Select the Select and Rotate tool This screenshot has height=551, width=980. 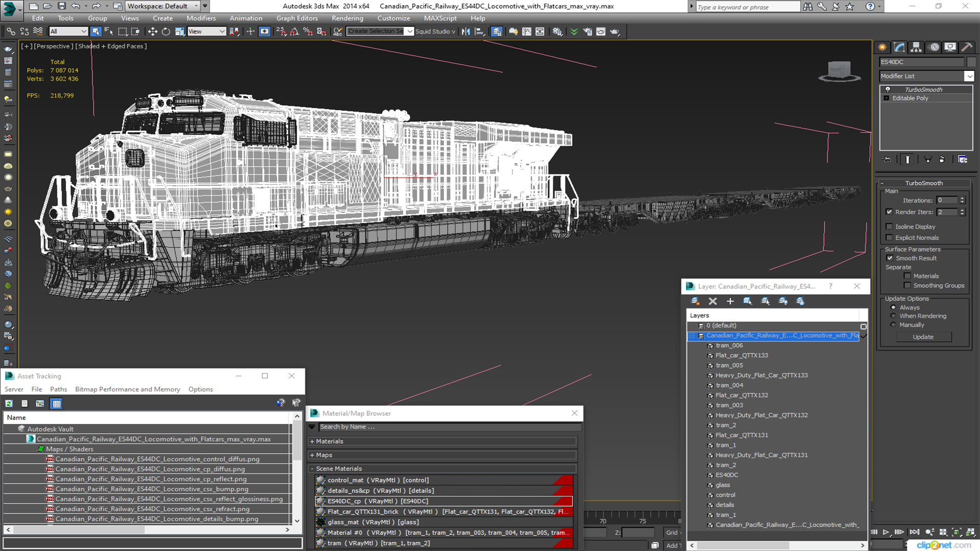[166, 32]
